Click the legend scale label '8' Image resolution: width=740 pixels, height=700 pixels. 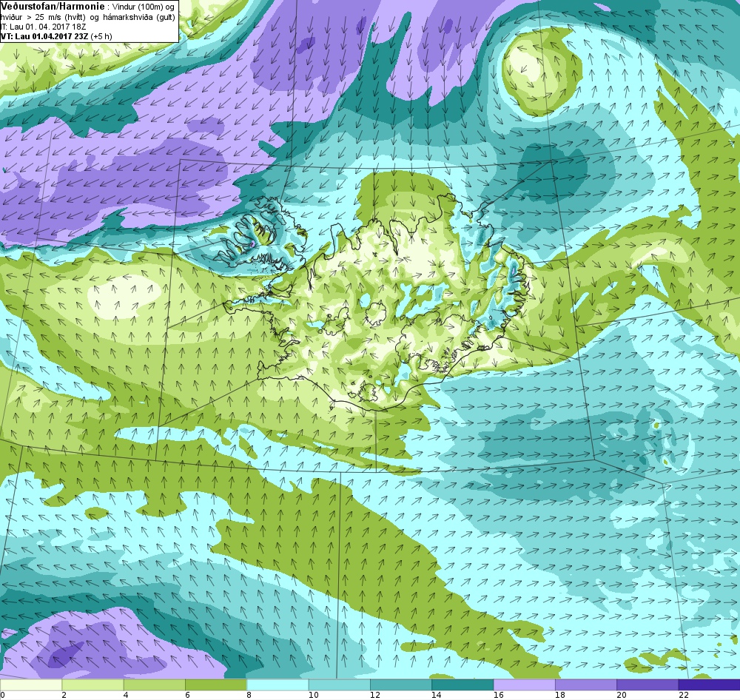pos(249,695)
